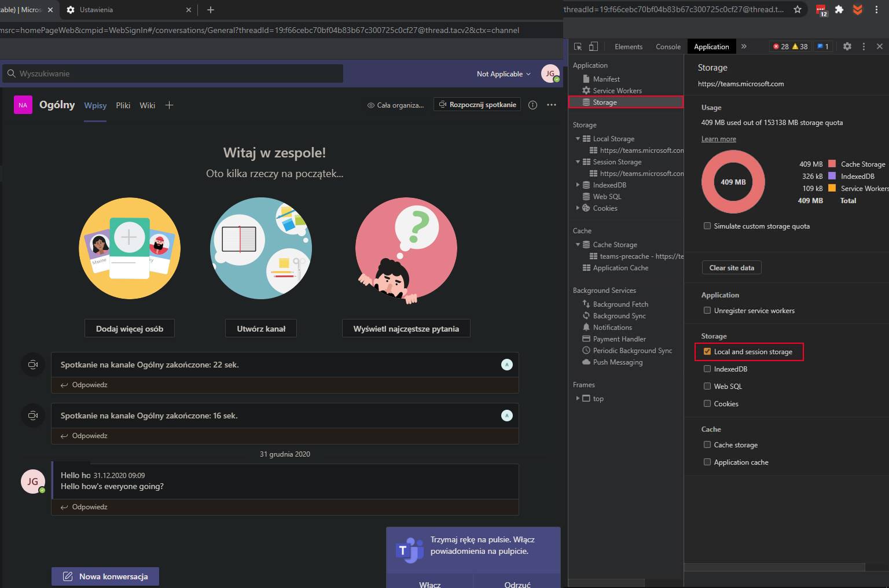889x588 pixels.
Task: Check the Application cache checkbox
Action: 707,462
